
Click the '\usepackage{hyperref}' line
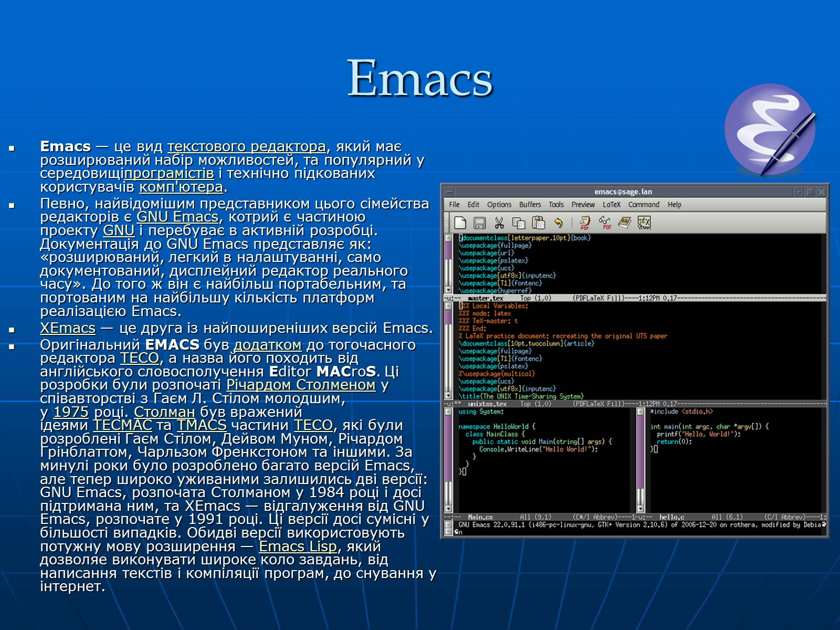(495, 290)
